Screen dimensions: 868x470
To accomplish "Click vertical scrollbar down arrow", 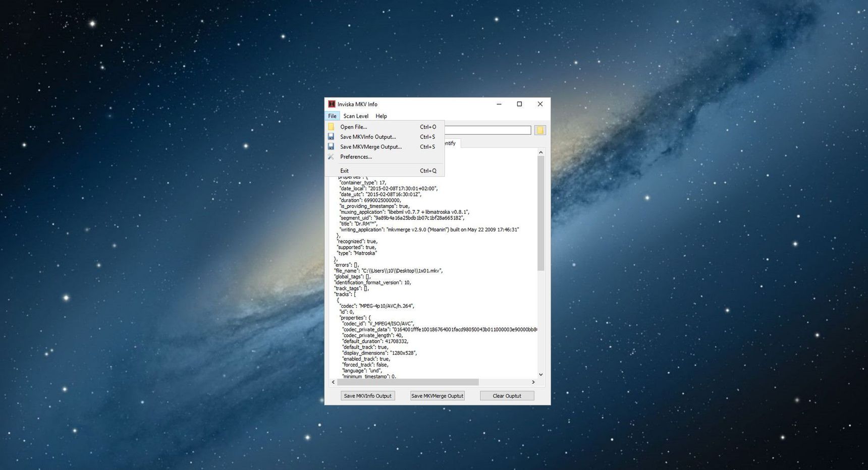I will tap(541, 374).
